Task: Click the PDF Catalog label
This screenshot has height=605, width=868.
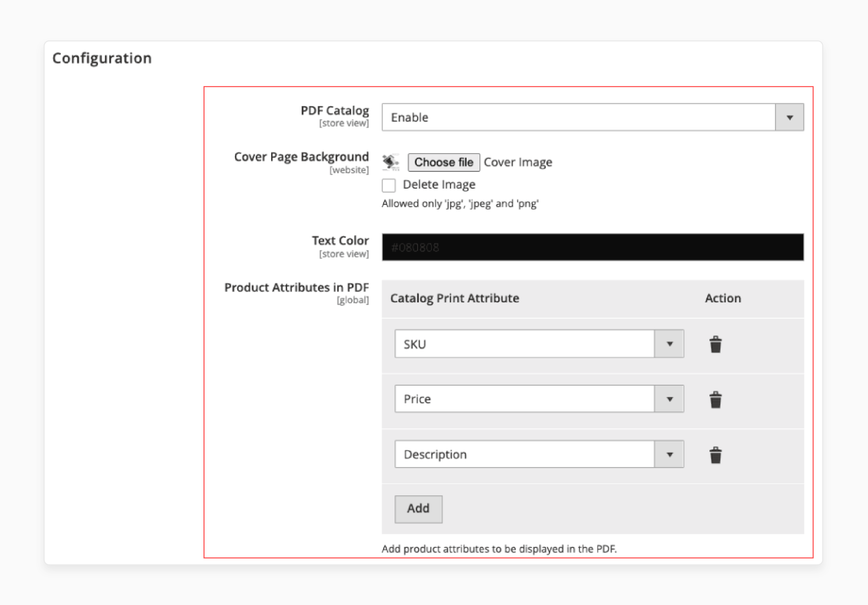Action: pos(335,111)
